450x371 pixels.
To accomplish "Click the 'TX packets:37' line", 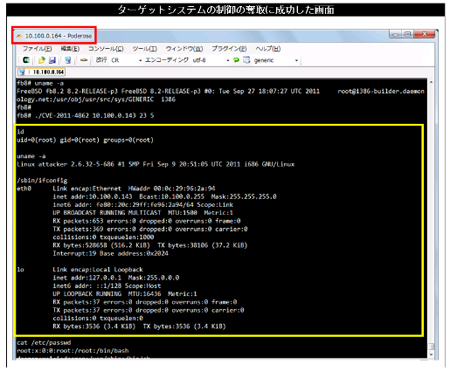I will click(x=149, y=310).
